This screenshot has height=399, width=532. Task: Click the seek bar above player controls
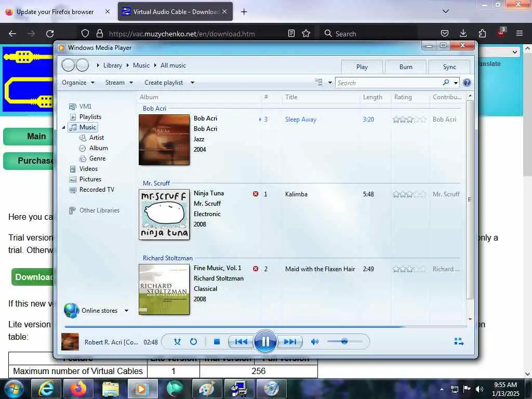coord(265,326)
